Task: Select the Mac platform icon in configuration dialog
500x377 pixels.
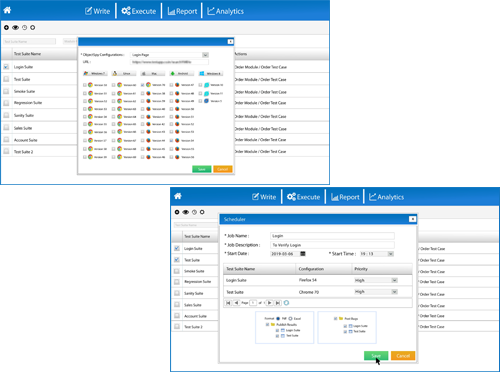Action: coord(144,73)
